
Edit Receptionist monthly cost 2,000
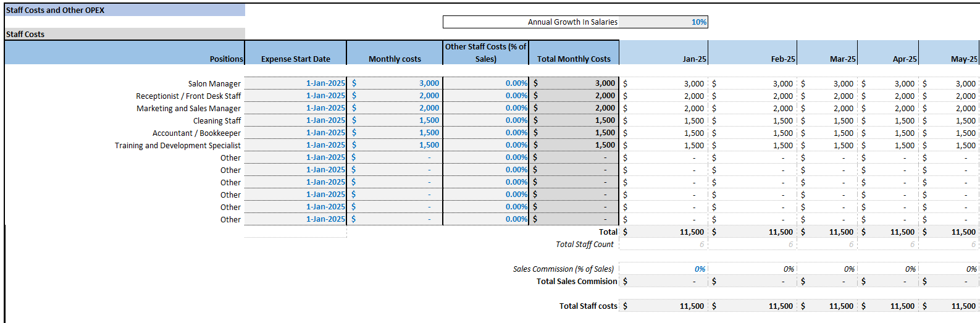click(395, 96)
